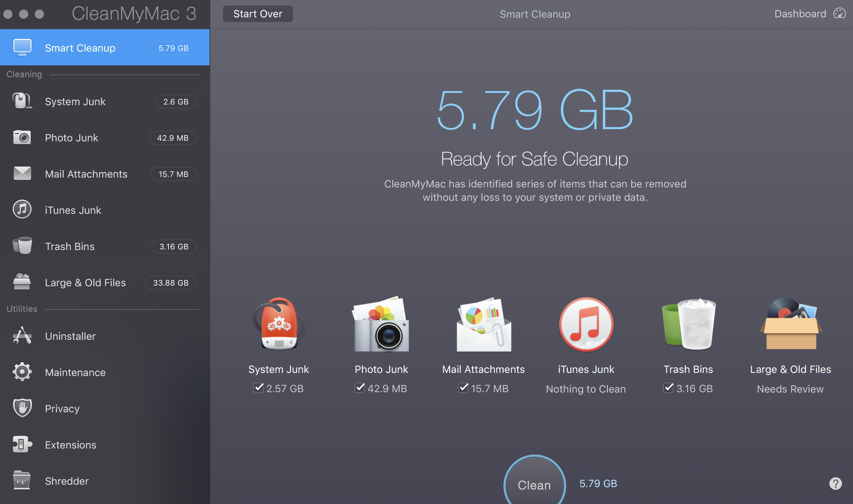The width and height of the screenshot is (853, 504).
Task: Uncheck the Trash Bins 3.16 GB checkbox
Action: 668,388
